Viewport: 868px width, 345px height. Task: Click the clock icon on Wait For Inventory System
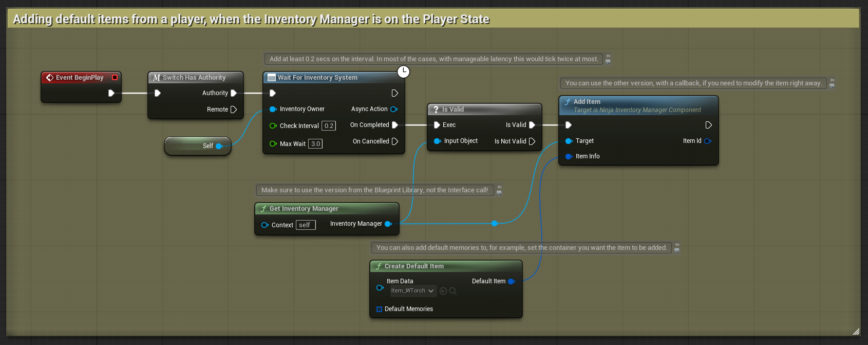tap(404, 72)
